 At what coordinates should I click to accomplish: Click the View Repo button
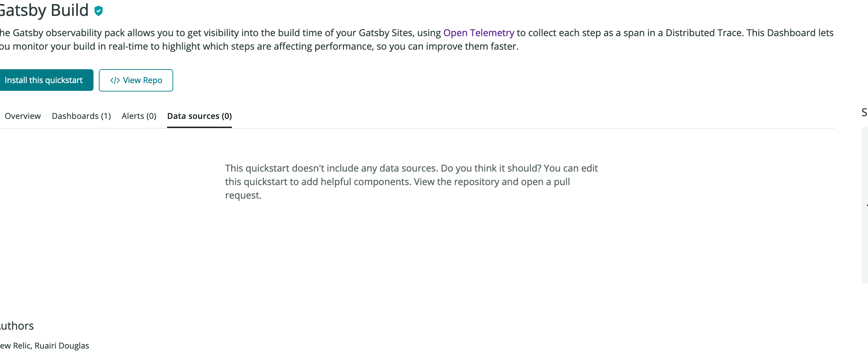pyautogui.click(x=136, y=80)
